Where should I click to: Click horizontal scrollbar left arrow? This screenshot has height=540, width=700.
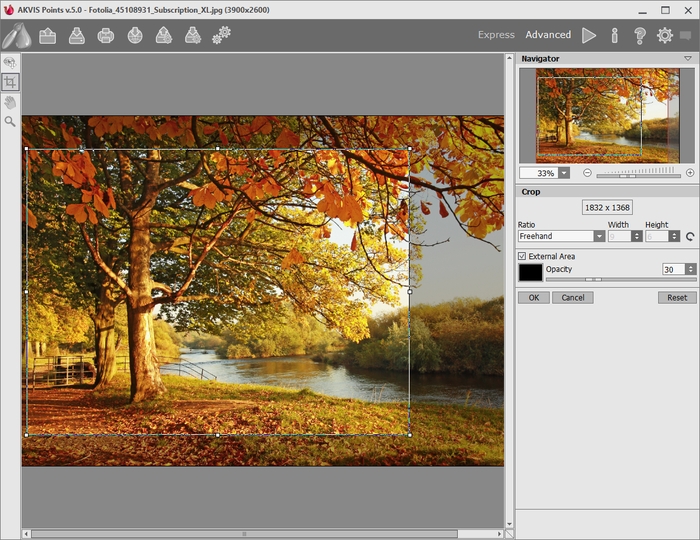click(26, 534)
